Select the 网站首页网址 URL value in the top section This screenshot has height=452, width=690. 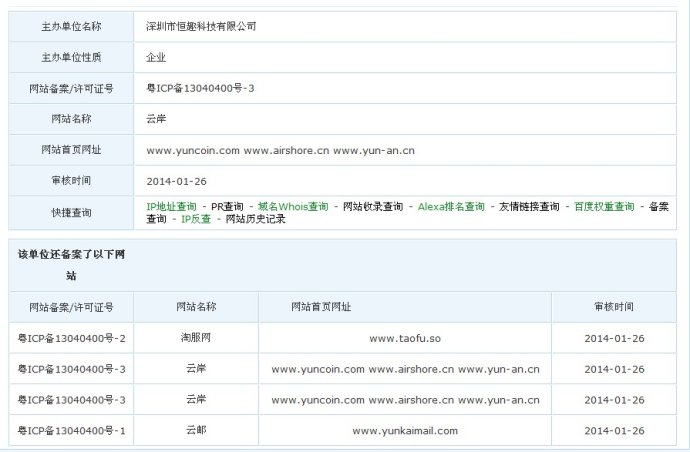(280, 151)
